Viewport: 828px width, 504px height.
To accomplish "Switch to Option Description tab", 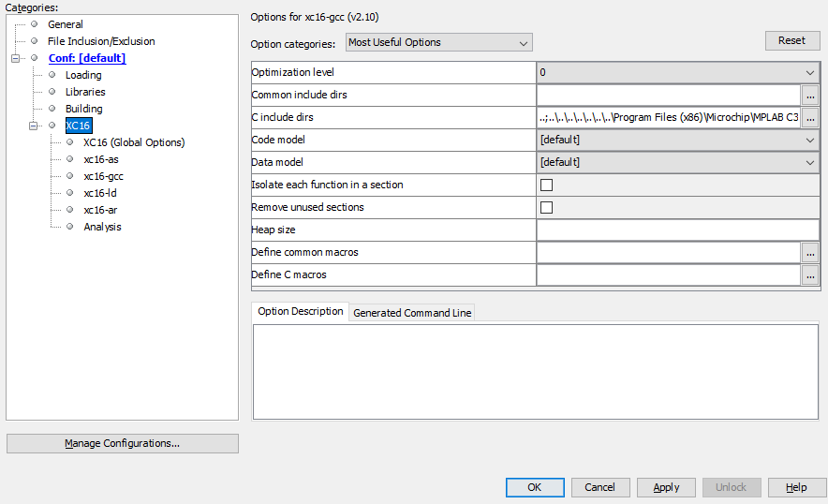I will 301,312.
